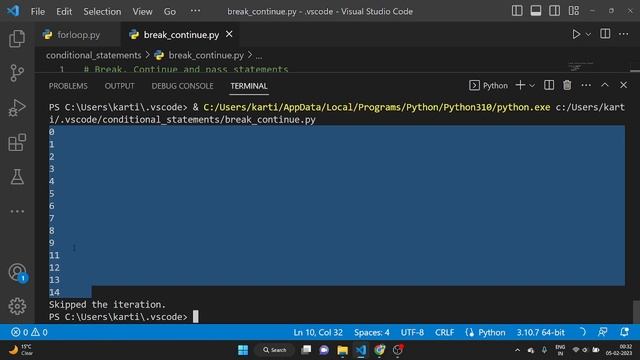The image size is (640, 360).
Task: Maximize panel size chevron
Action: coord(604,85)
